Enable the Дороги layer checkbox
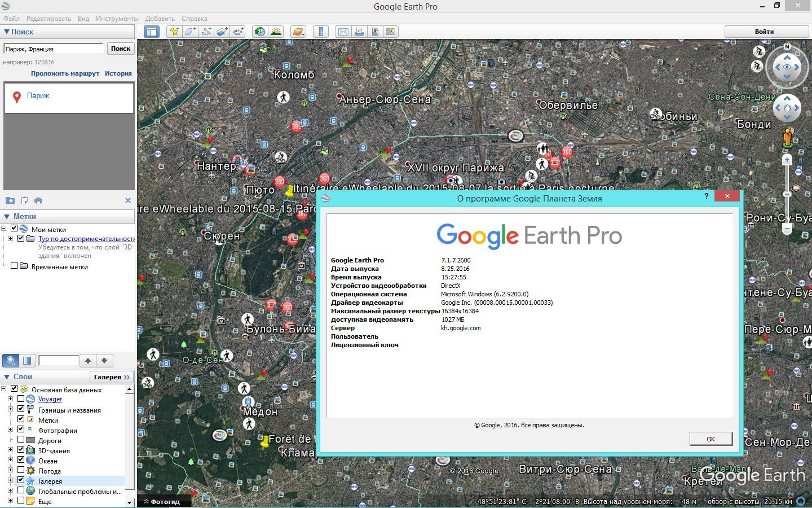This screenshot has height=508, width=812. click(x=21, y=440)
